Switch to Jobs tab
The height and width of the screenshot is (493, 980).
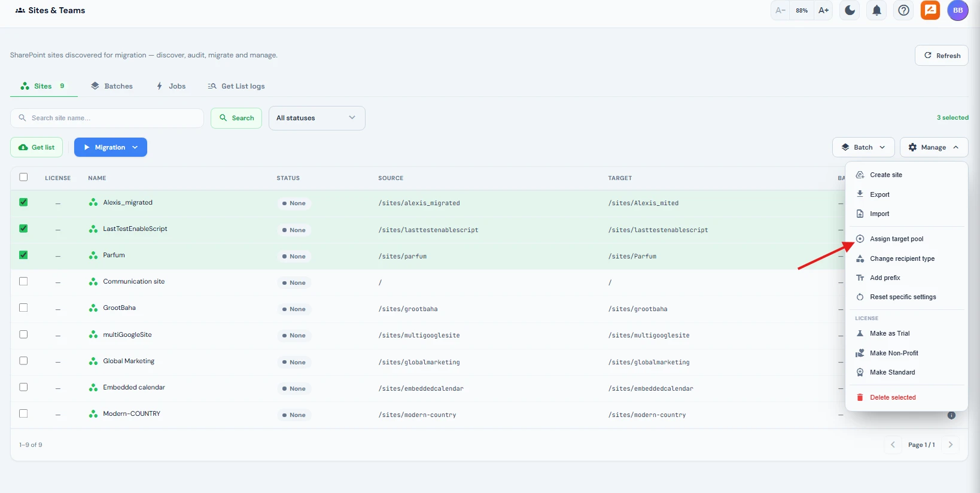(171, 86)
